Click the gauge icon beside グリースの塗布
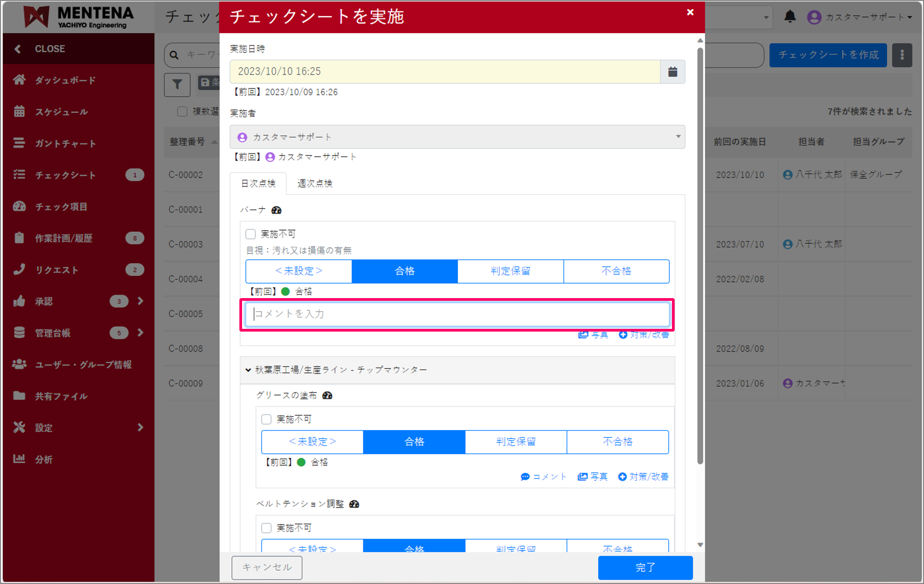The width and height of the screenshot is (924, 584). tap(327, 395)
